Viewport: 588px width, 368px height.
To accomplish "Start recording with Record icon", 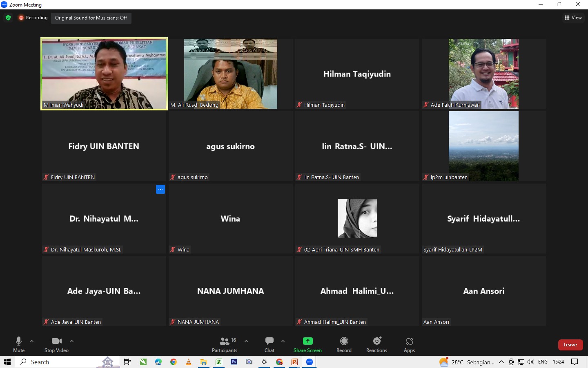I will 344,341.
